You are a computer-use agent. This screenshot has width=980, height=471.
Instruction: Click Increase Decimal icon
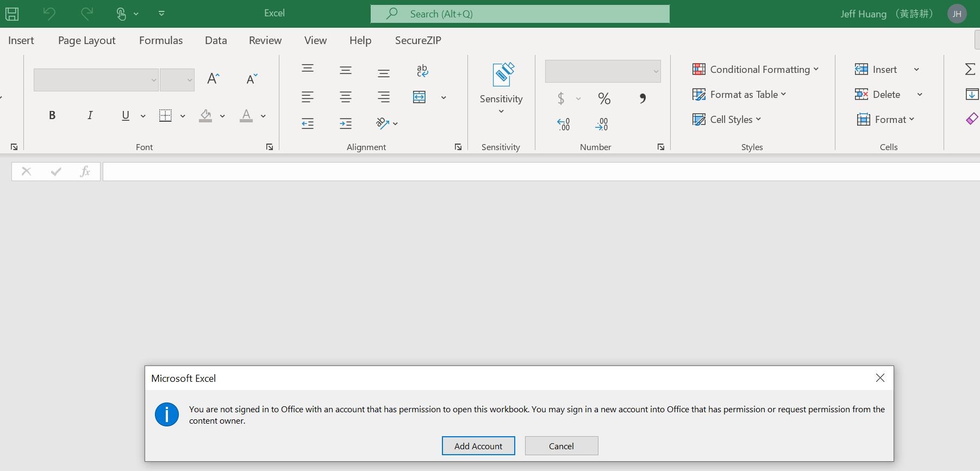(x=564, y=125)
